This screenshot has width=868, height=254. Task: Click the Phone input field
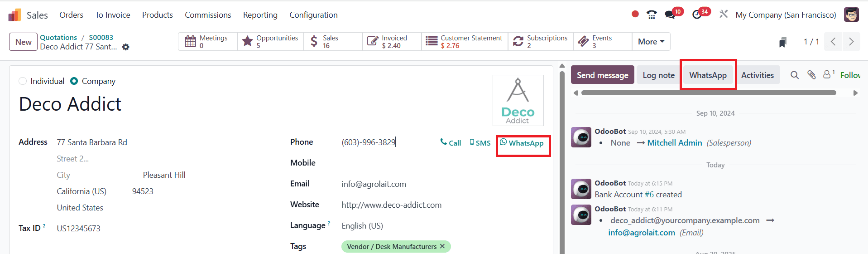(386, 142)
